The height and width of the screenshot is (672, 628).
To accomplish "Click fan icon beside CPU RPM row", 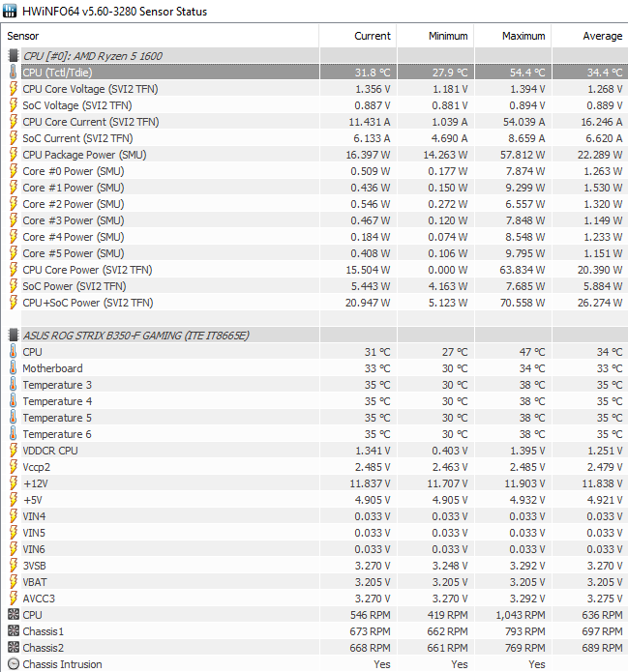I will point(14,615).
